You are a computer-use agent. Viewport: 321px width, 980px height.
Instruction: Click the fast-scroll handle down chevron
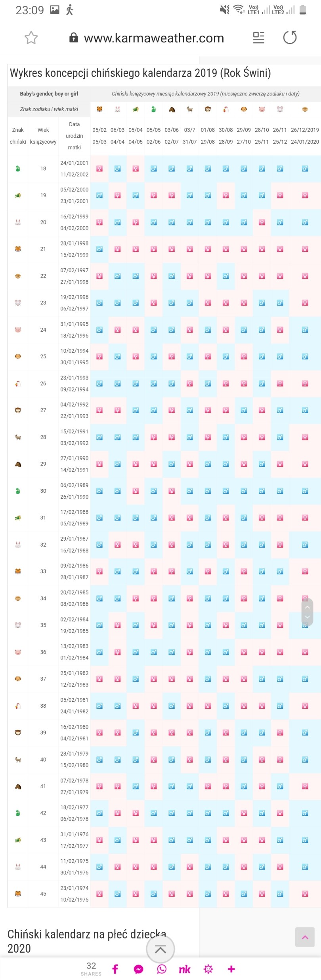307,617
